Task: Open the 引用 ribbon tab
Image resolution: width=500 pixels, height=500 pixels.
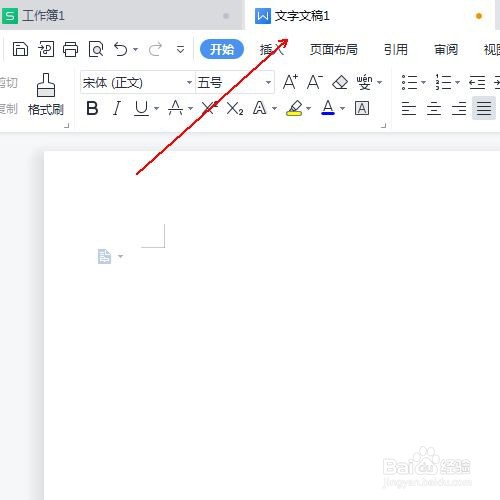Action: click(396, 50)
